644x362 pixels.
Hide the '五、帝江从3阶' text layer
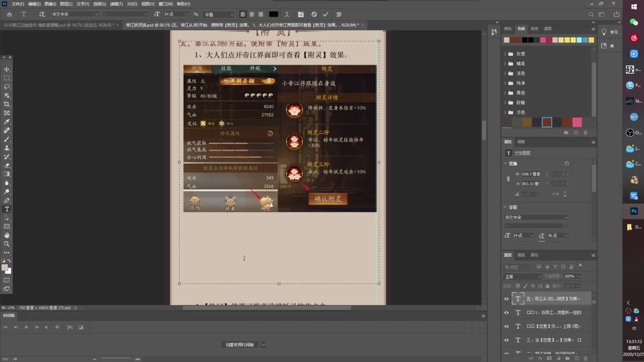(x=507, y=299)
